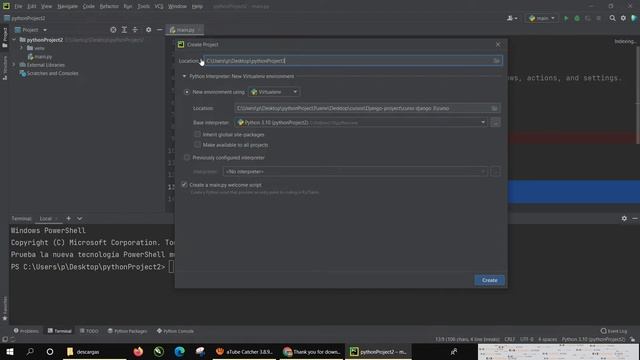Screen dimensions: 640x360
Task: Click aTube Catcher taskbar button
Action: pos(244,351)
